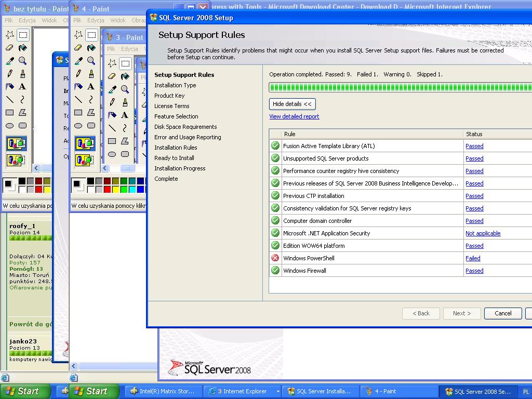
Task: Switch to 4 - Paint taskbar button
Action: tap(400, 391)
